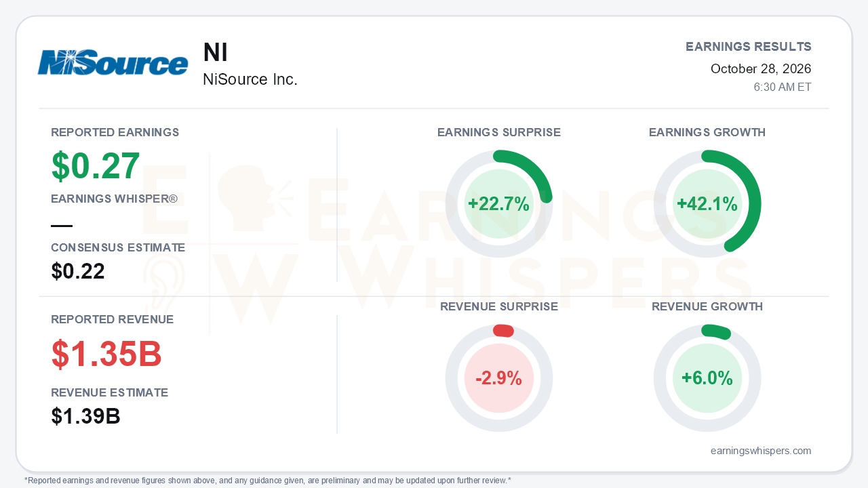Click the +6.0% revenue growth gauge
The image size is (868, 488).
pyautogui.click(x=707, y=378)
